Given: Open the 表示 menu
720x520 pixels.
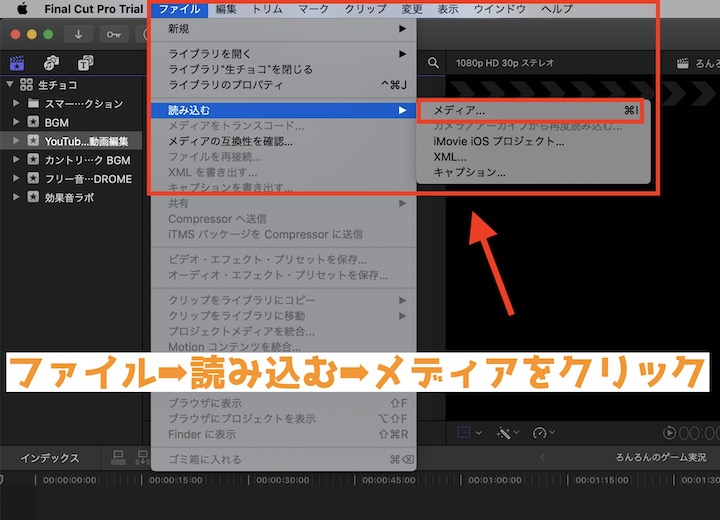Looking at the screenshot, I should (448, 9).
